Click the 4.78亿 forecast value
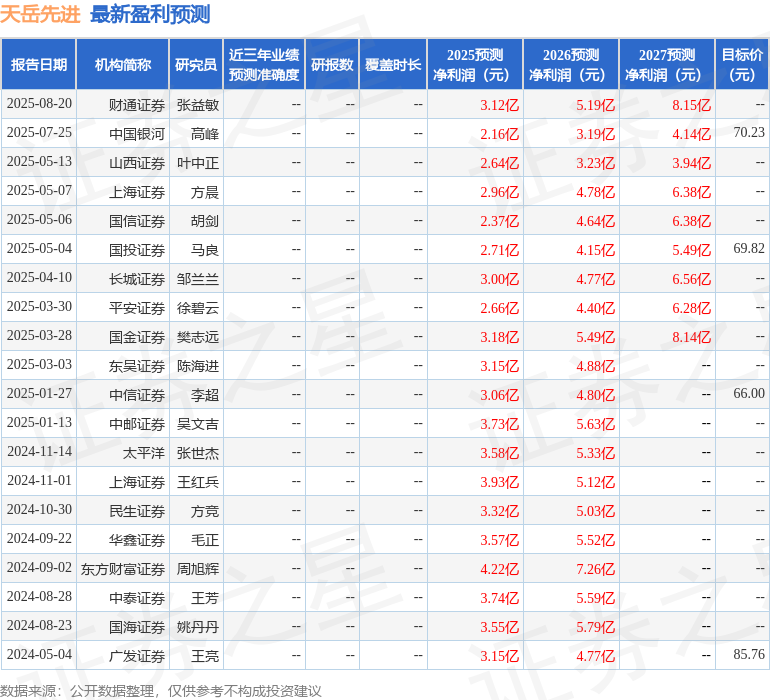This screenshot has height=700, width=770. pos(596,192)
